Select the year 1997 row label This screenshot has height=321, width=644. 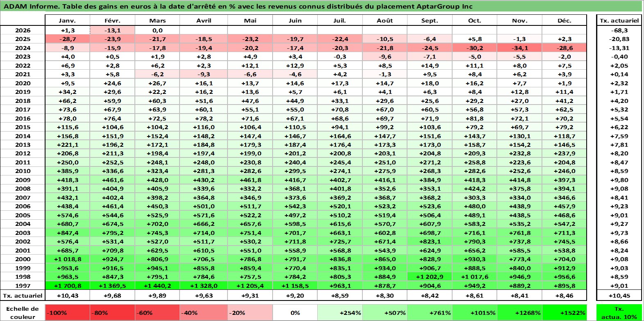(23, 286)
